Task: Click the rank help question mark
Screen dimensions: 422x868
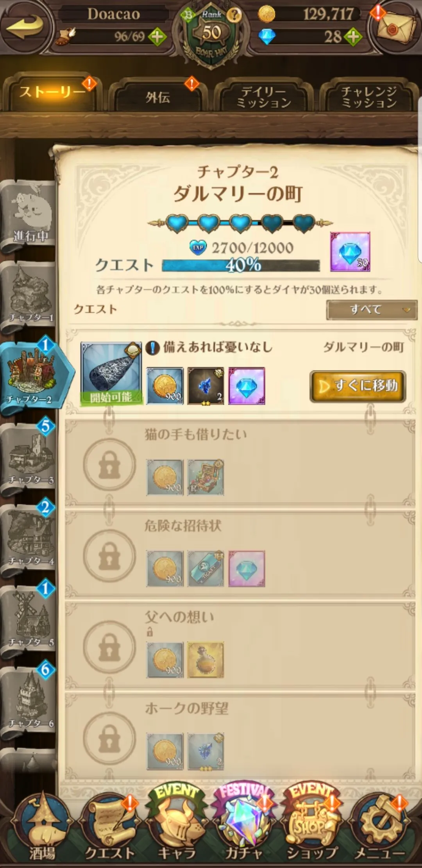Action: coord(234,15)
